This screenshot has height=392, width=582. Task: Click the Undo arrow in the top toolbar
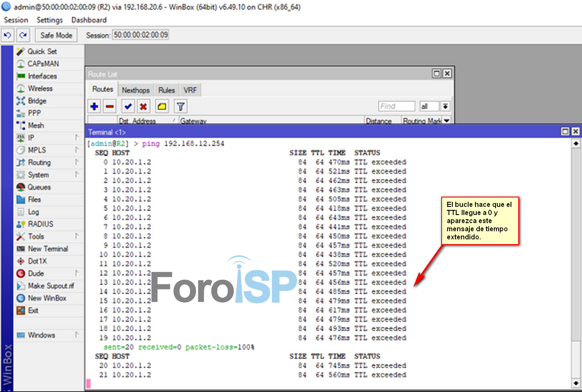pos(7,35)
